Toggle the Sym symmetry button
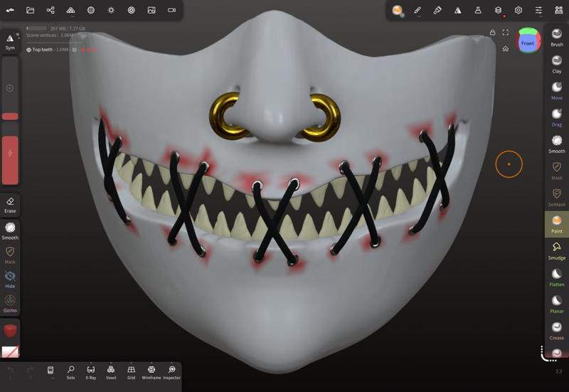The height and width of the screenshot is (392, 569). click(10, 41)
